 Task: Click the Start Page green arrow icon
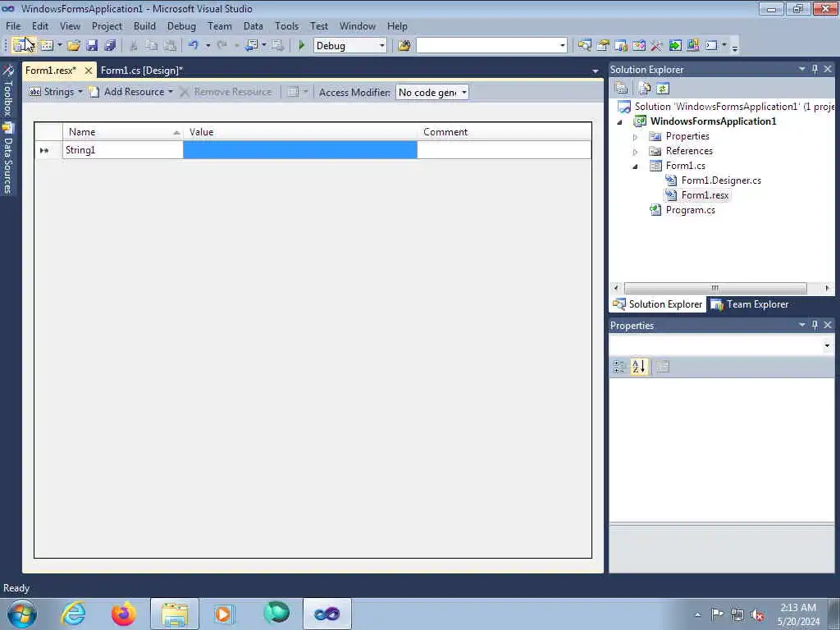[675, 46]
